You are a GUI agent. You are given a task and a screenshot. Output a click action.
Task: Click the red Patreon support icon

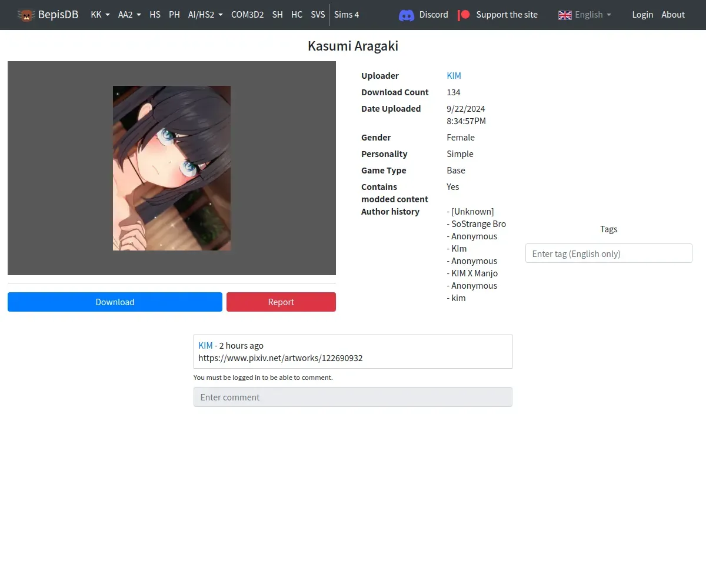[464, 15]
